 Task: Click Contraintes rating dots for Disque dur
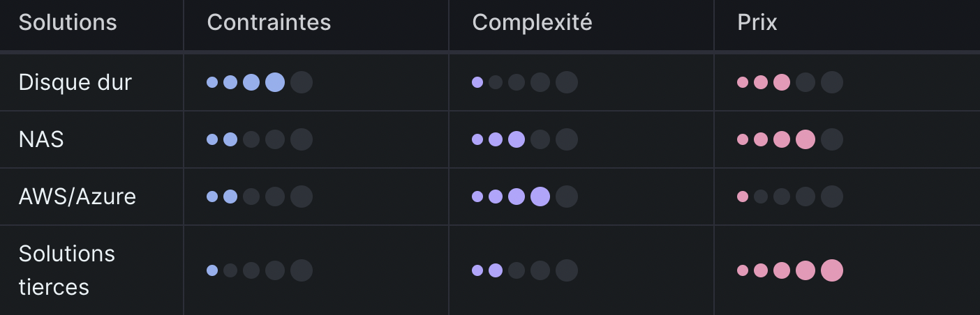[259, 82]
